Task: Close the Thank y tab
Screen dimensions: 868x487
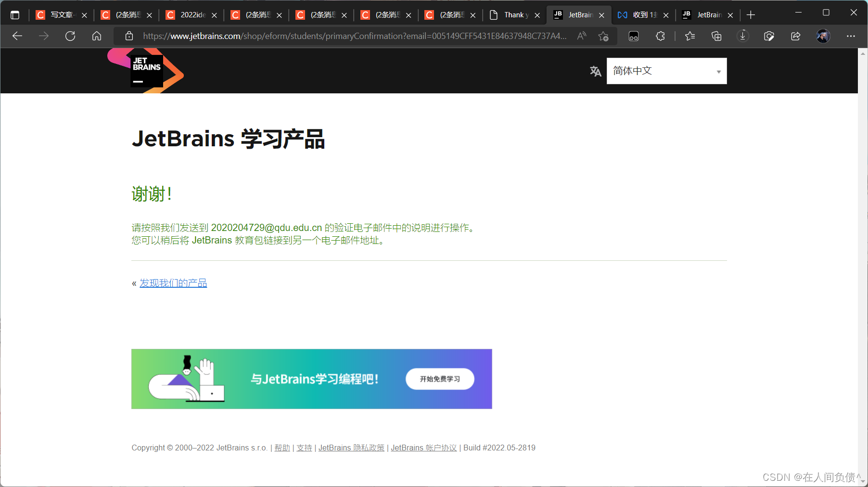Action: click(537, 15)
